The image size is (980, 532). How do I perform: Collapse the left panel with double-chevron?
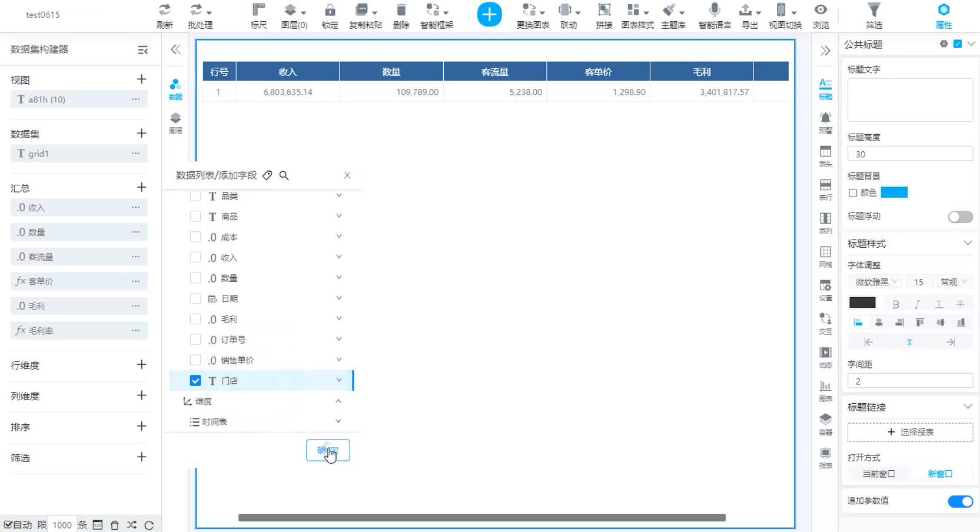click(x=175, y=49)
